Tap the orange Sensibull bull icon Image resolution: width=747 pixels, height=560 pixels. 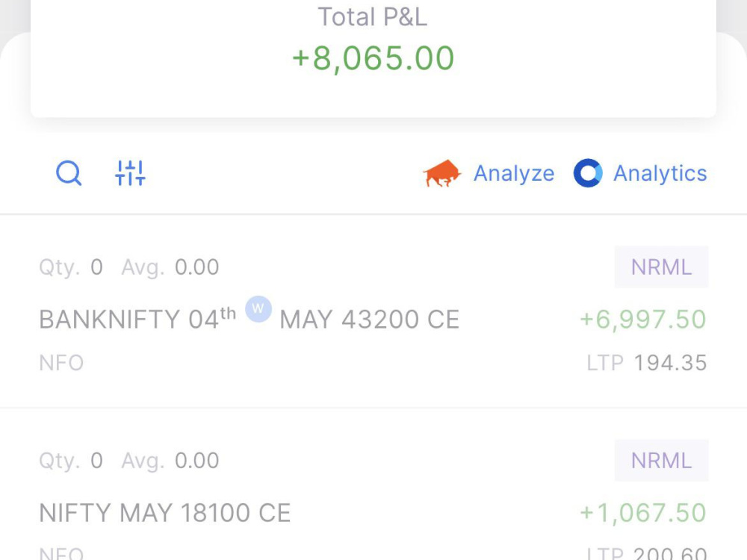[x=441, y=173]
